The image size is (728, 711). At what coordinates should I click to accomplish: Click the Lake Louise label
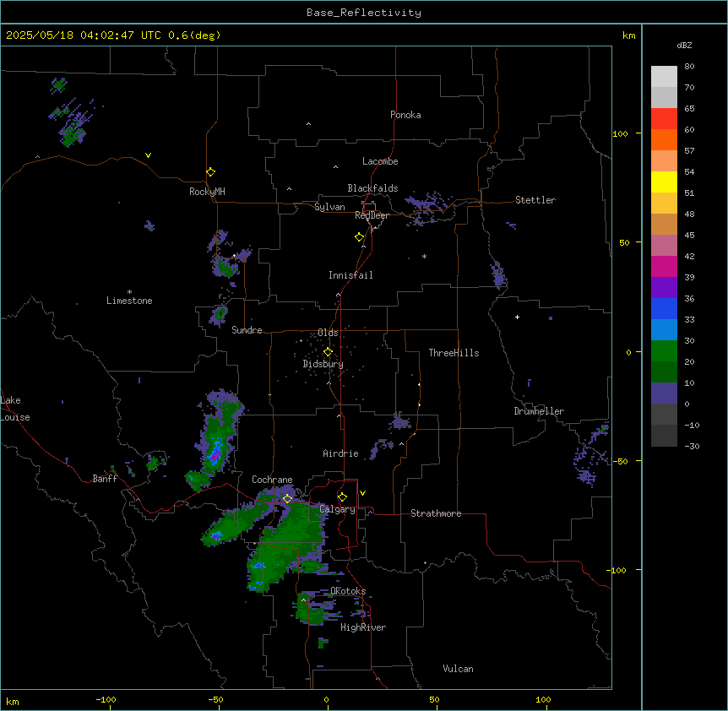tap(15, 409)
